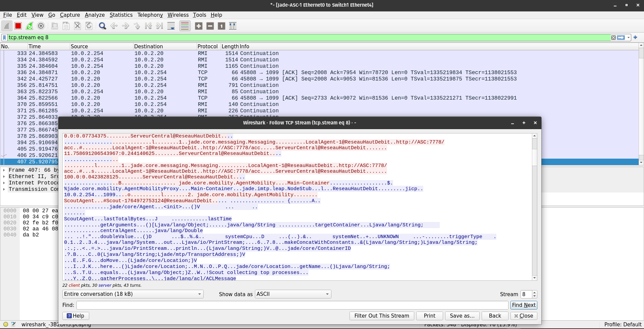Add a display filter button
644x329 pixels.
pyautogui.click(x=635, y=38)
